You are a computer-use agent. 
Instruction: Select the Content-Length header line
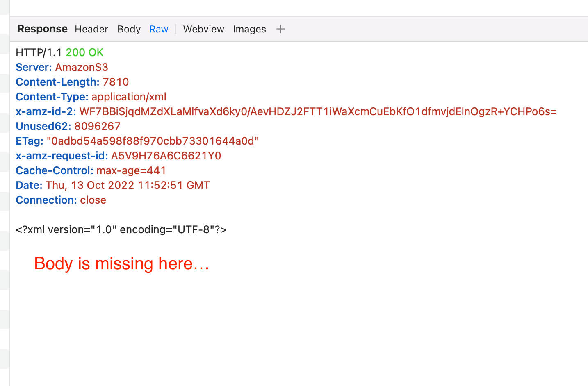coord(72,82)
